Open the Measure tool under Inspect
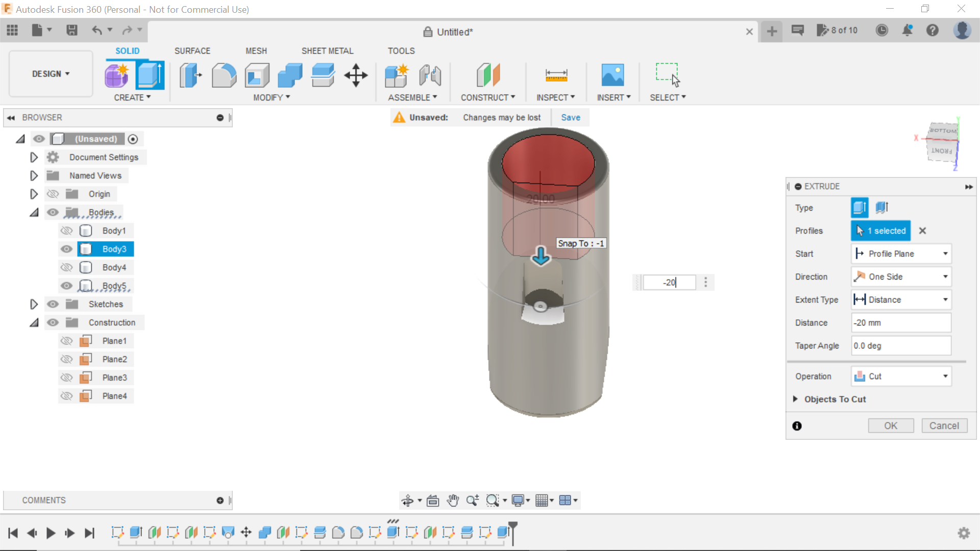 point(556,75)
